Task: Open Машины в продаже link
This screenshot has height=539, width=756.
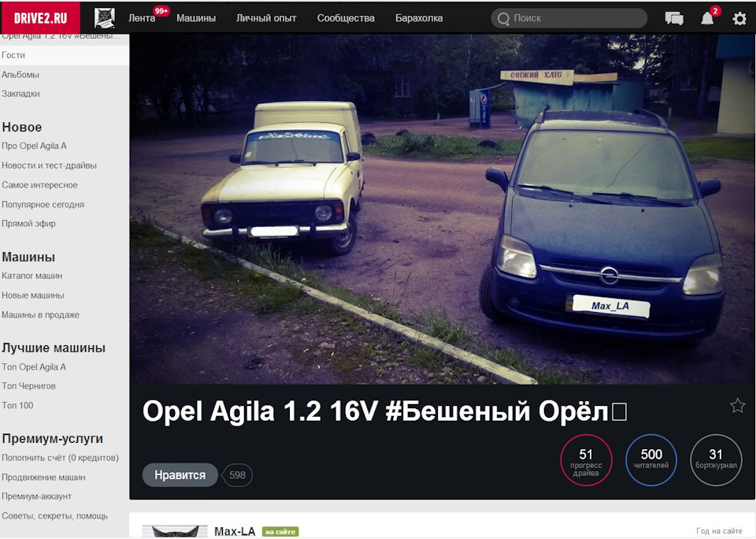Action: [x=40, y=314]
